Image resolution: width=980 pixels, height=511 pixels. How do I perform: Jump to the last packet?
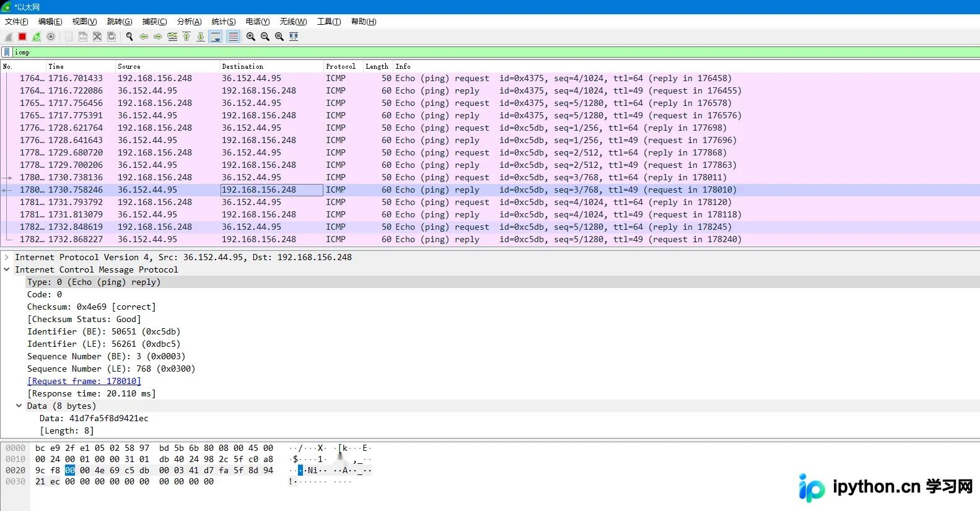tap(201, 37)
